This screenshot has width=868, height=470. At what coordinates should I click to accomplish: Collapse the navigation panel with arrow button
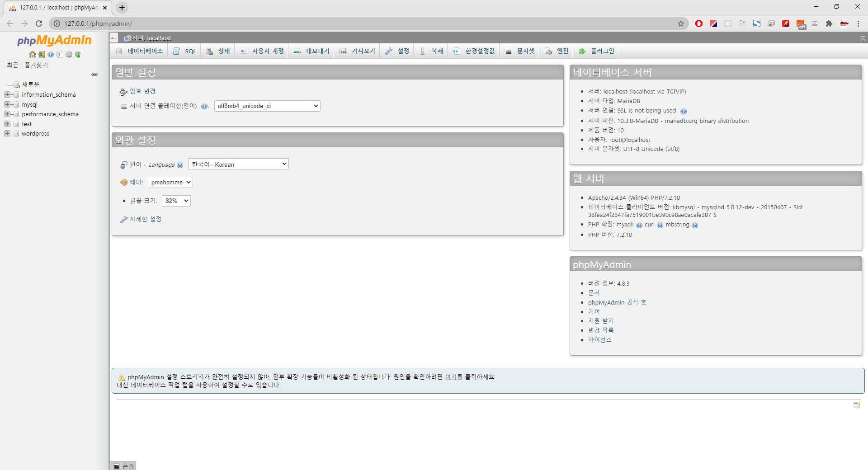point(114,38)
